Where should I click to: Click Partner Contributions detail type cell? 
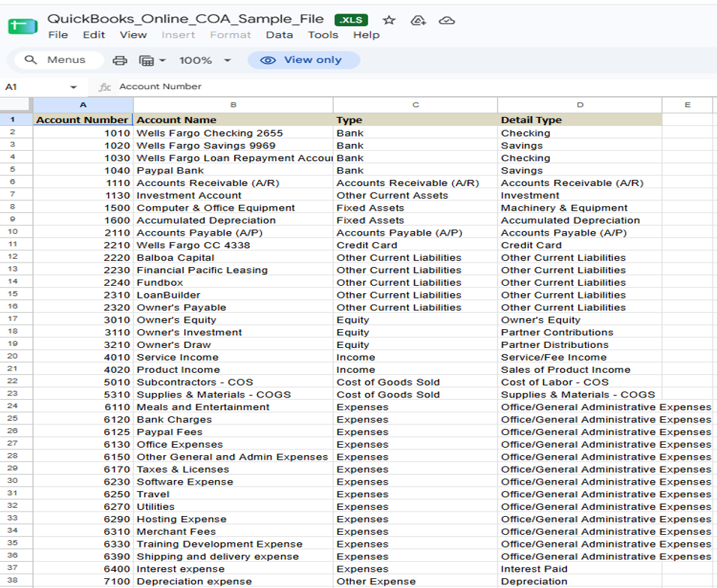pos(580,332)
